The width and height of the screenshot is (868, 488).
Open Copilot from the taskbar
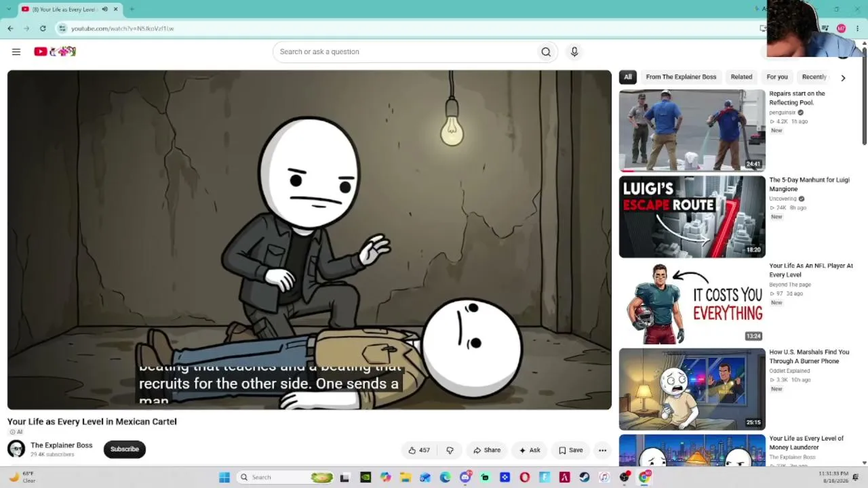(x=386, y=477)
